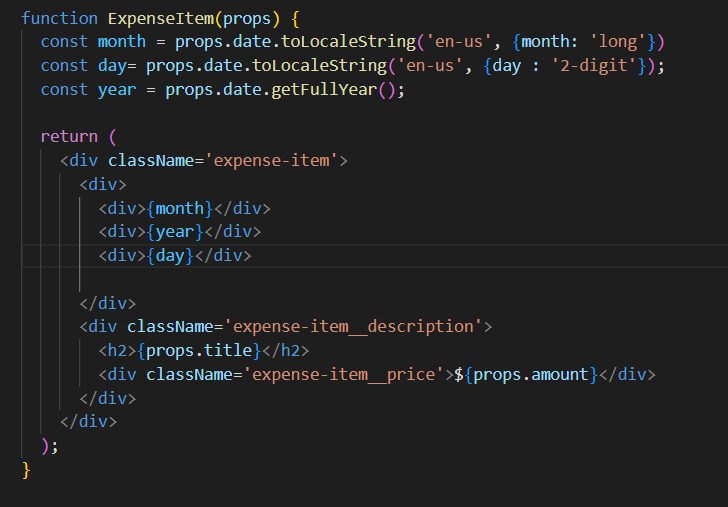The image size is (728, 507).
Task: Click the closing h2 tag
Action: point(286,350)
